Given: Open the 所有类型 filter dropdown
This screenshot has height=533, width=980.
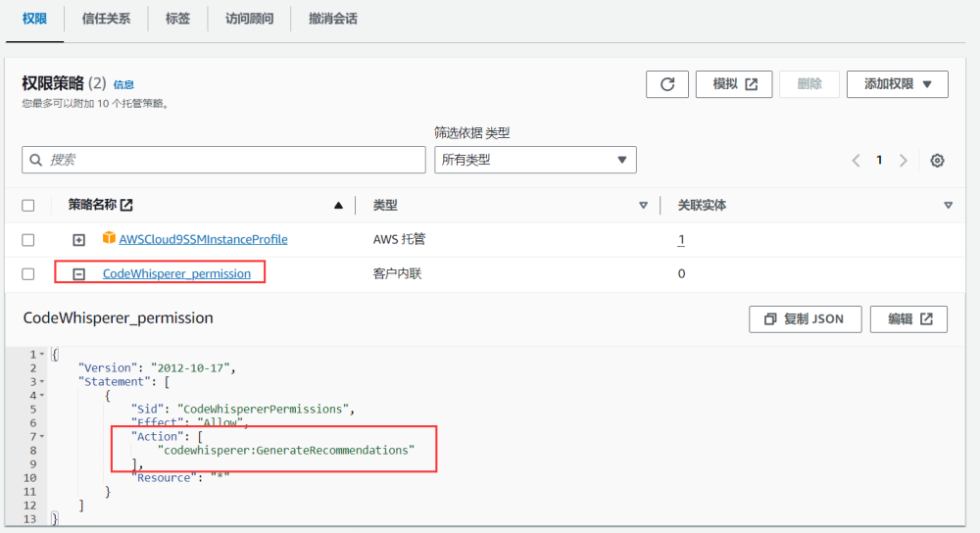Looking at the screenshot, I should pyautogui.click(x=536, y=160).
